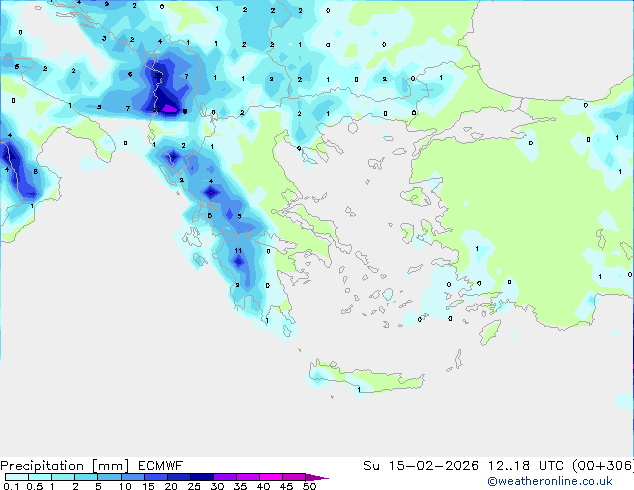Select the 0.5–1 mm legend color box
The height and width of the screenshot is (490, 634).
40,477
